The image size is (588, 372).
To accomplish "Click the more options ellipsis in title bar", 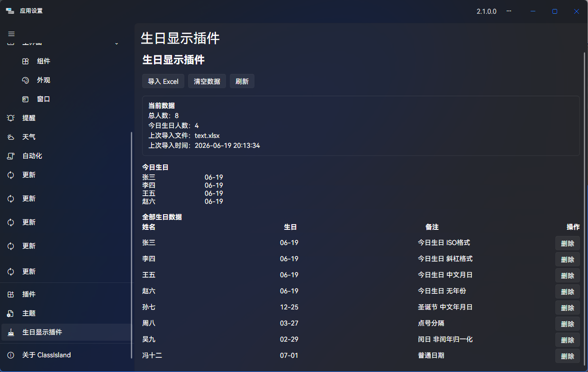I will 509,11.
